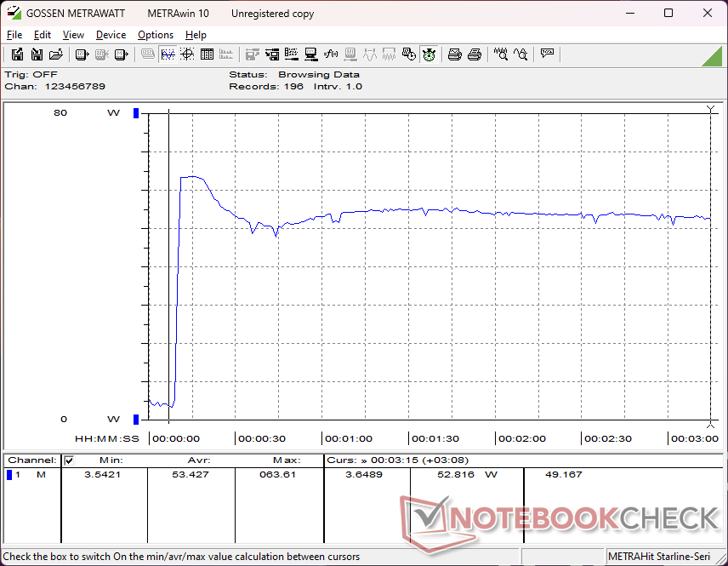Open the File menu
728x566 pixels.
point(14,35)
